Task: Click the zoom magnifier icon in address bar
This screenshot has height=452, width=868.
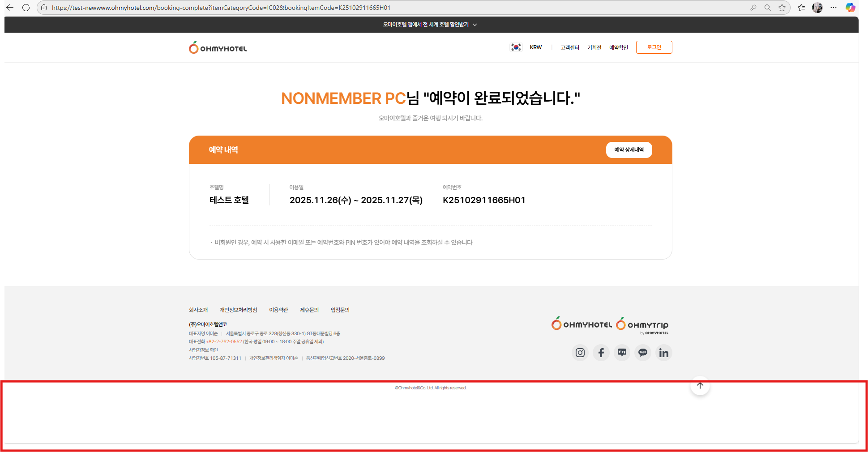Action: [767, 8]
